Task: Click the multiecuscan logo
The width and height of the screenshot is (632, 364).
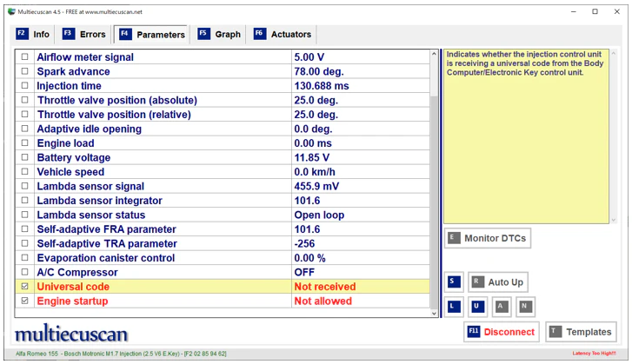Action: tap(71, 334)
